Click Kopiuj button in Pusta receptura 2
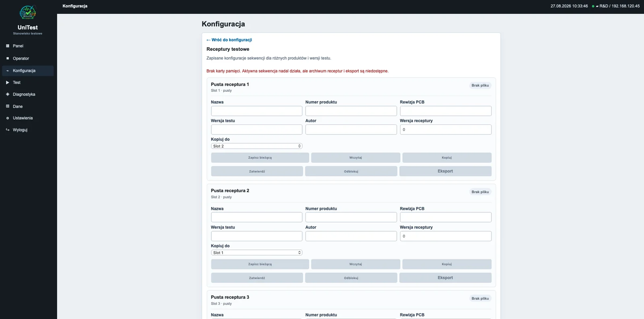This screenshot has width=644, height=319. click(447, 264)
